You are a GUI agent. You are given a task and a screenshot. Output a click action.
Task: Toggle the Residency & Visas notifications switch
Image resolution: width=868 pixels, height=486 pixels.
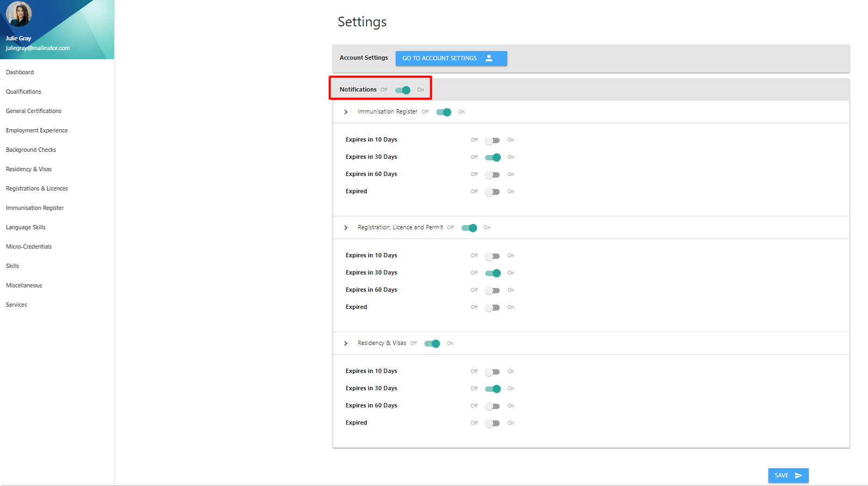point(432,343)
